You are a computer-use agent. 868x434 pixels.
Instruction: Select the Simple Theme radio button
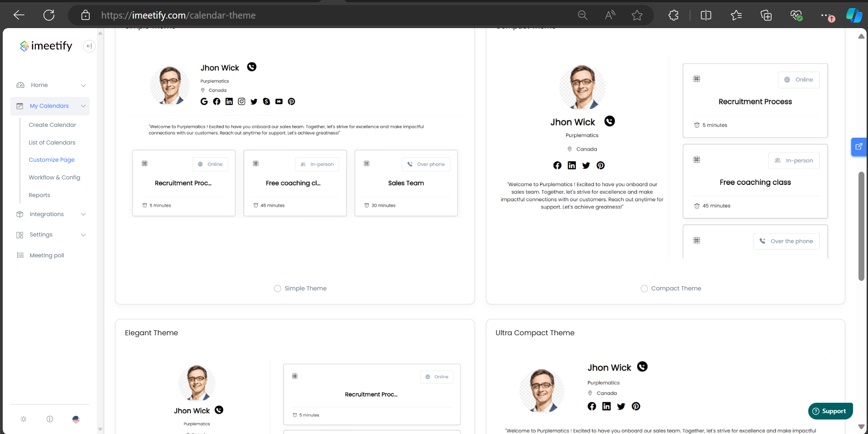278,289
